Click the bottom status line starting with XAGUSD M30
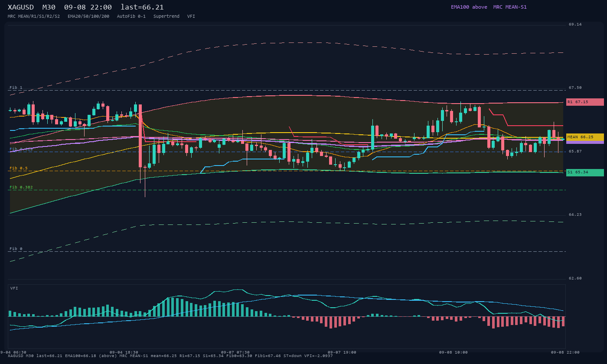This screenshot has width=607, height=364. pyautogui.click(x=170, y=356)
